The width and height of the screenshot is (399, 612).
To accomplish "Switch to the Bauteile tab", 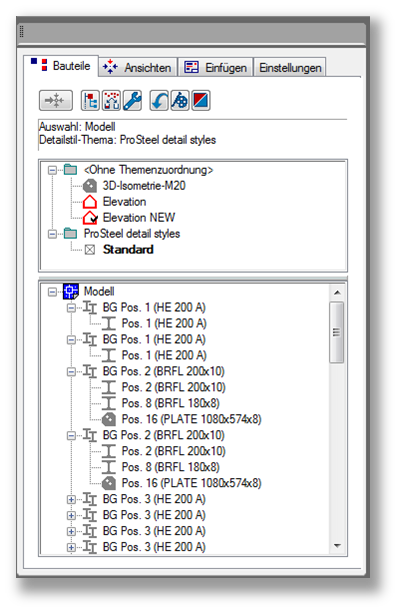I will pyautogui.click(x=61, y=65).
